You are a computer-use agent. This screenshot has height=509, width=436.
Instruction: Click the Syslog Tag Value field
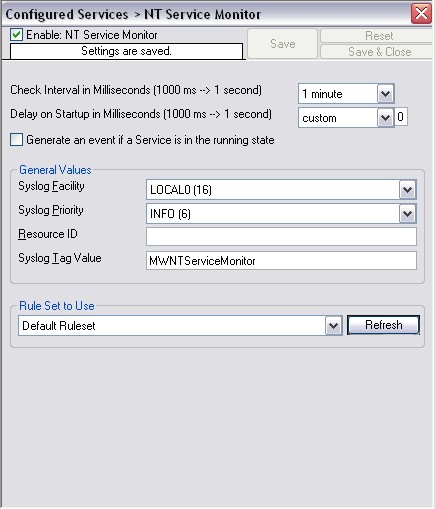(x=281, y=260)
